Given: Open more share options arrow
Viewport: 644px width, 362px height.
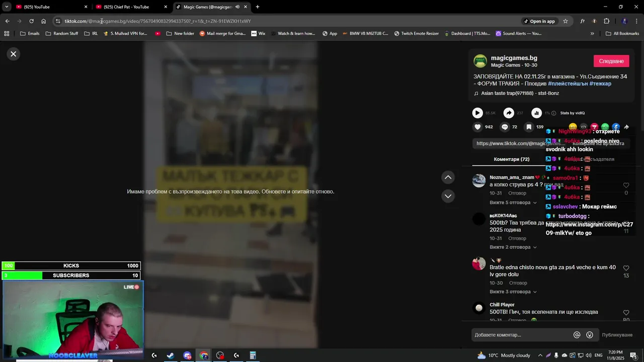Looking at the screenshot, I should click(x=626, y=127).
